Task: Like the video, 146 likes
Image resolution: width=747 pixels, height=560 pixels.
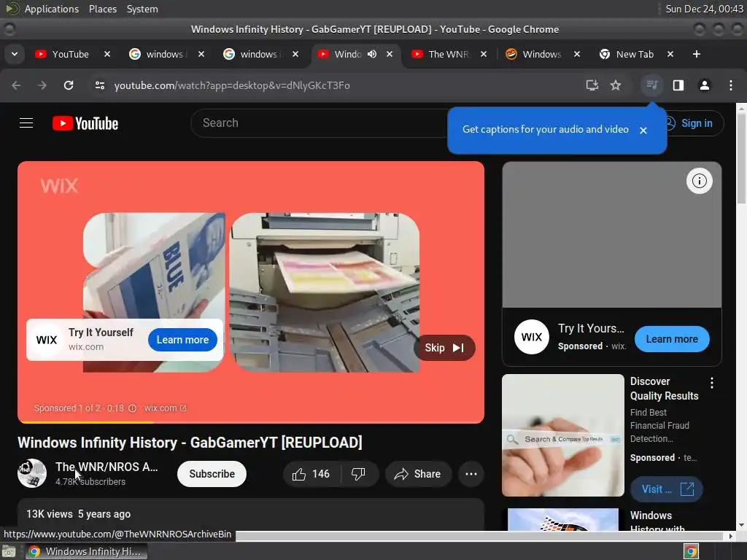Action: click(x=311, y=474)
